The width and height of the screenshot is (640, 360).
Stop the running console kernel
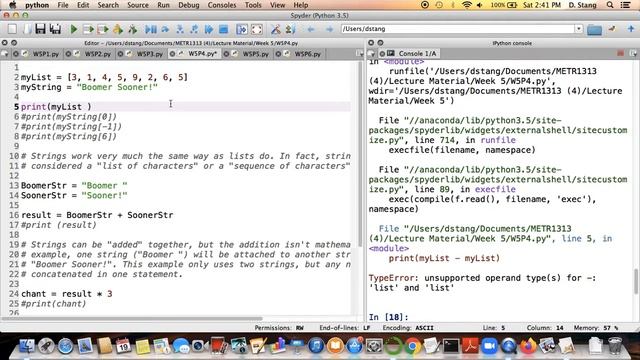(x=620, y=53)
